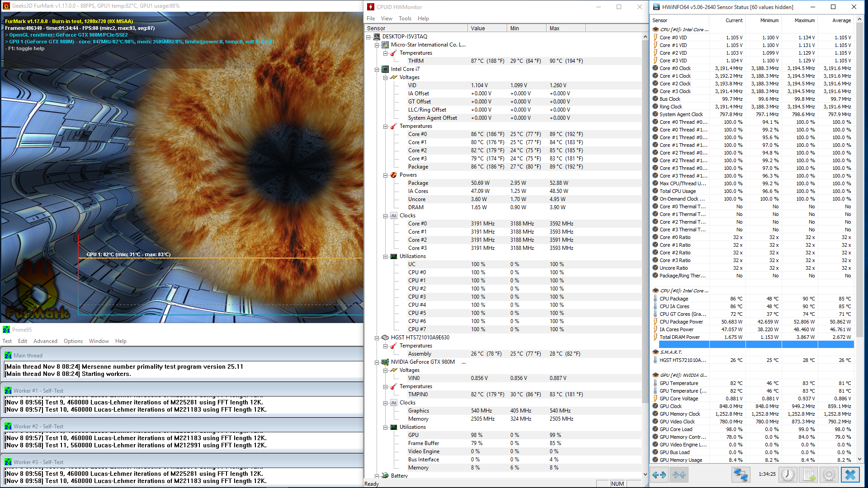Click Prime95 app icon in title bar
Image resolution: width=868 pixels, height=488 pixels.
(x=6, y=329)
